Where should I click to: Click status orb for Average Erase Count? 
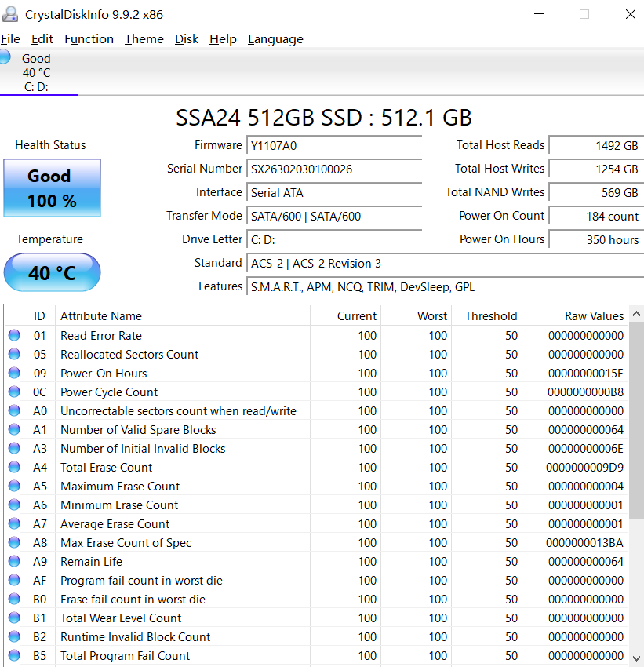point(14,523)
